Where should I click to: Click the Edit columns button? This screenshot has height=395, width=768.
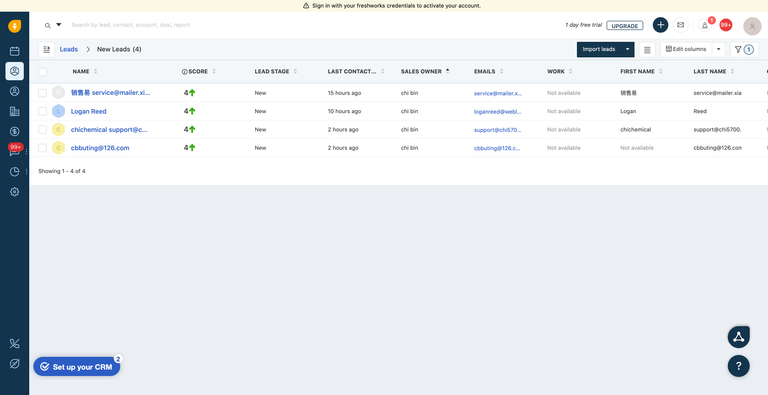(x=686, y=49)
